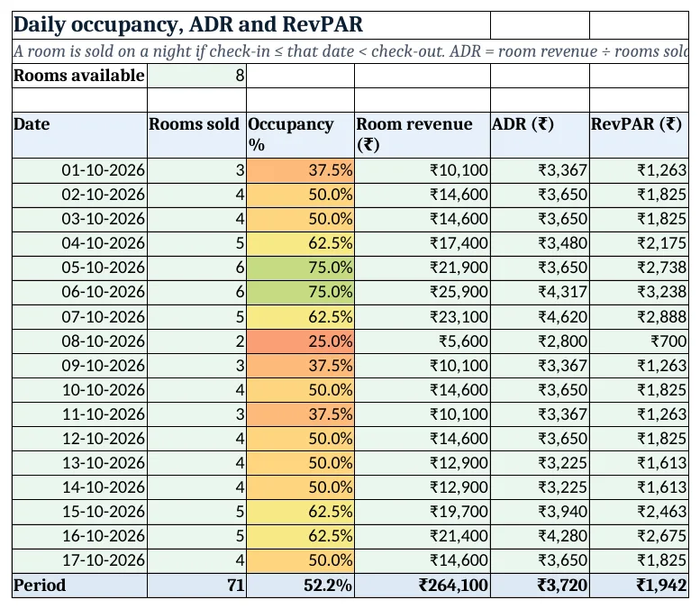Click the 'Occupancy %' column header
This screenshot has width=700, height=609.
tap(300, 135)
